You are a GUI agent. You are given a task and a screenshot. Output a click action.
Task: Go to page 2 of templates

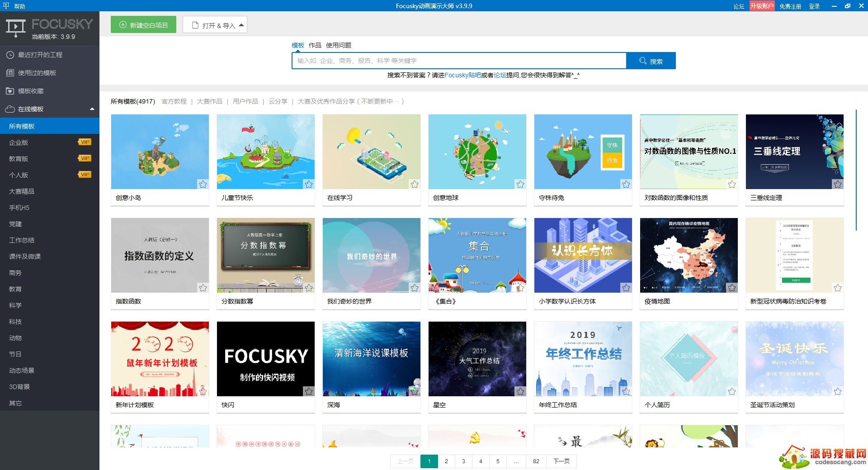click(x=446, y=461)
